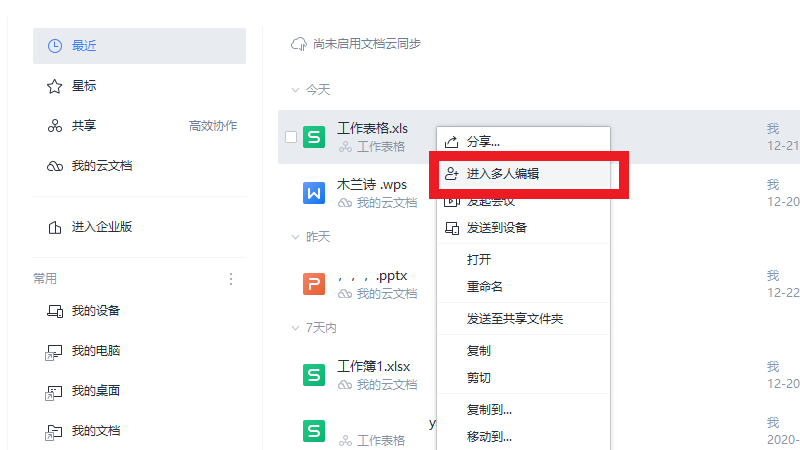Click the blue W icon for 木兰诗 .wps

314,192
